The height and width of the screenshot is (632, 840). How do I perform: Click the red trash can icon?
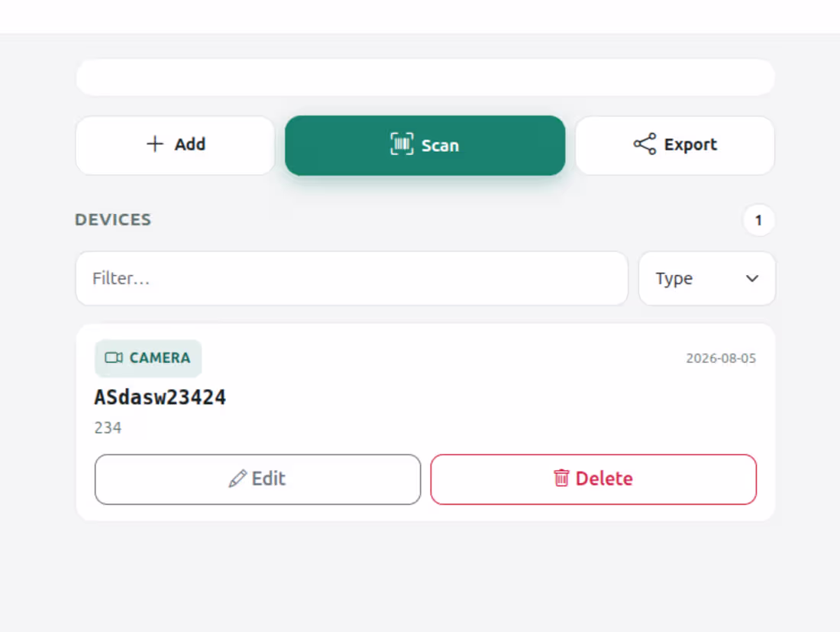pos(561,478)
